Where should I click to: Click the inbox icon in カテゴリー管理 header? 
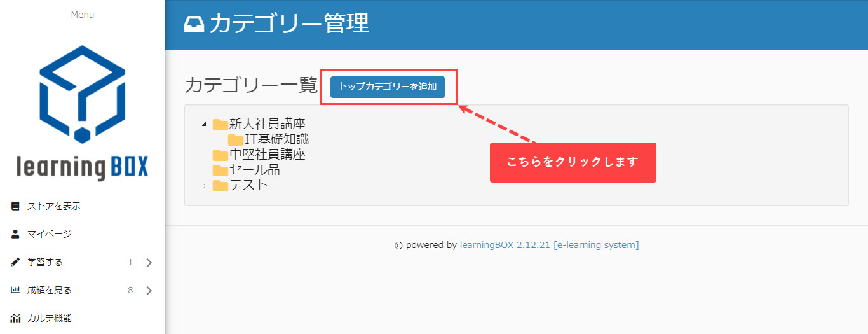point(194,24)
